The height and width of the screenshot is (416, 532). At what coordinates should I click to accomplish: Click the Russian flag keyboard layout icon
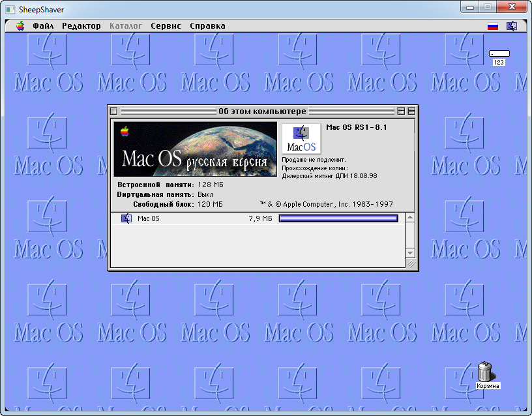[x=493, y=26]
